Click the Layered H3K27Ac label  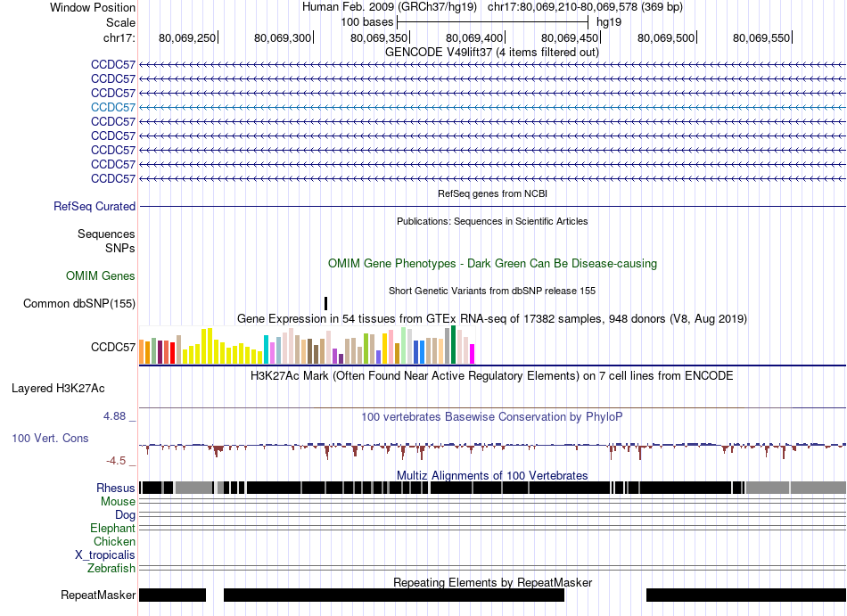click(x=58, y=388)
